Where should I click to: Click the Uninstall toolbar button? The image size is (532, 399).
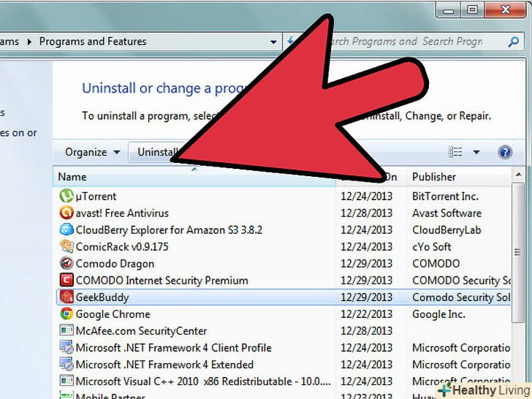(x=156, y=152)
